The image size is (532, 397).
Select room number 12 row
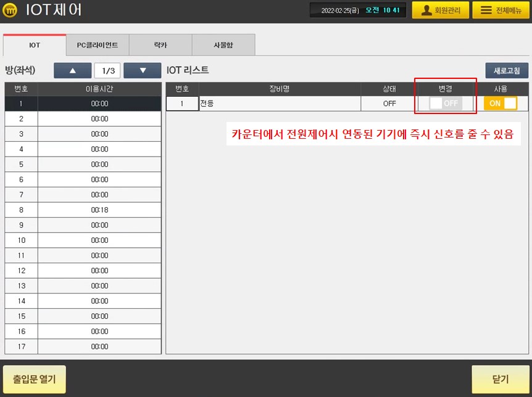83,271
